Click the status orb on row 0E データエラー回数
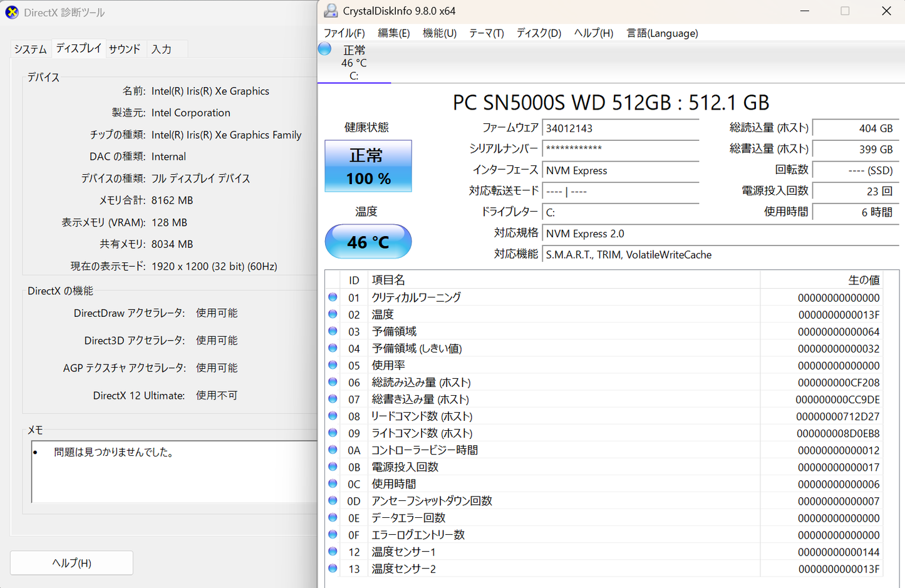The height and width of the screenshot is (588, 905). click(x=333, y=517)
